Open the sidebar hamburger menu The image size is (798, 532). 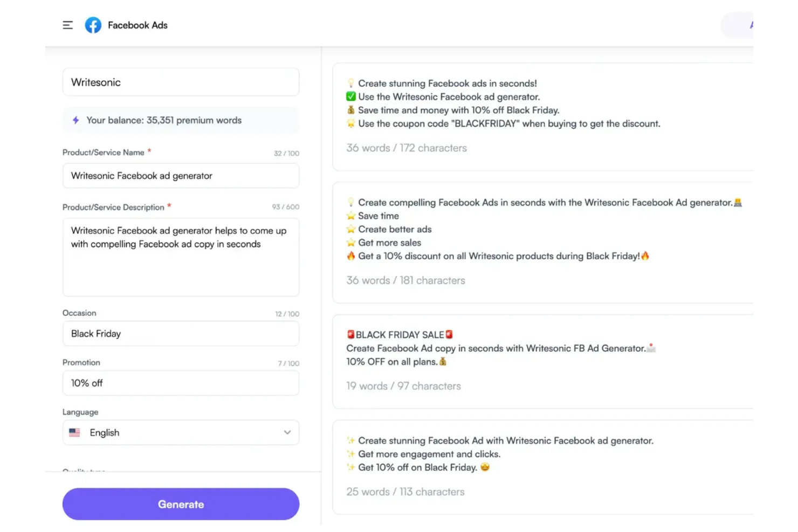(x=67, y=25)
